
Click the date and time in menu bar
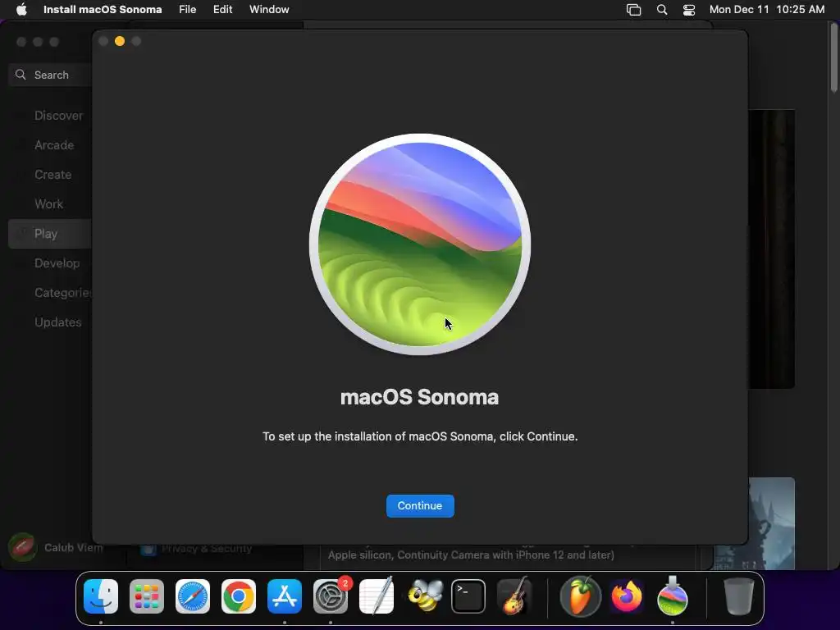pos(767,10)
